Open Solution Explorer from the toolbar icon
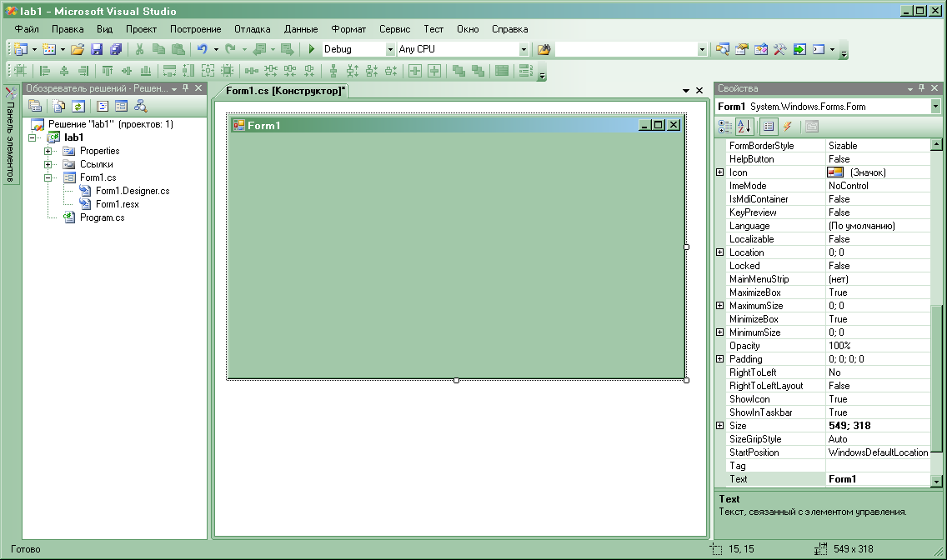Image resolution: width=947 pixels, height=560 pixels. (x=722, y=49)
